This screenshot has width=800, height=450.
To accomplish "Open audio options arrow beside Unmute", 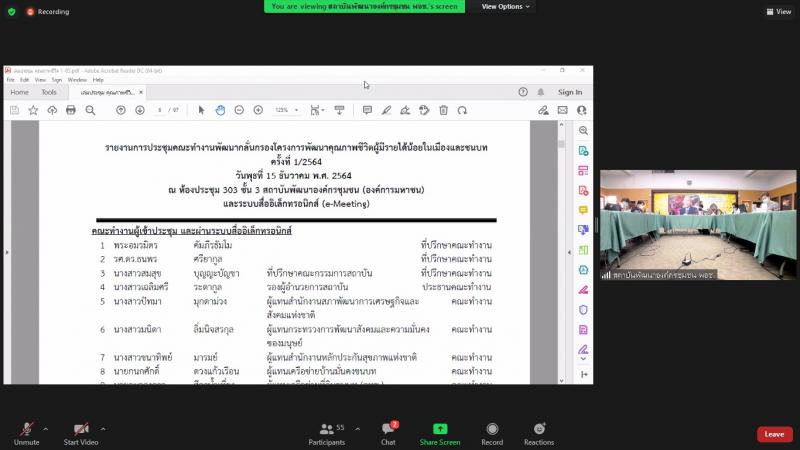I will (45, 429).
